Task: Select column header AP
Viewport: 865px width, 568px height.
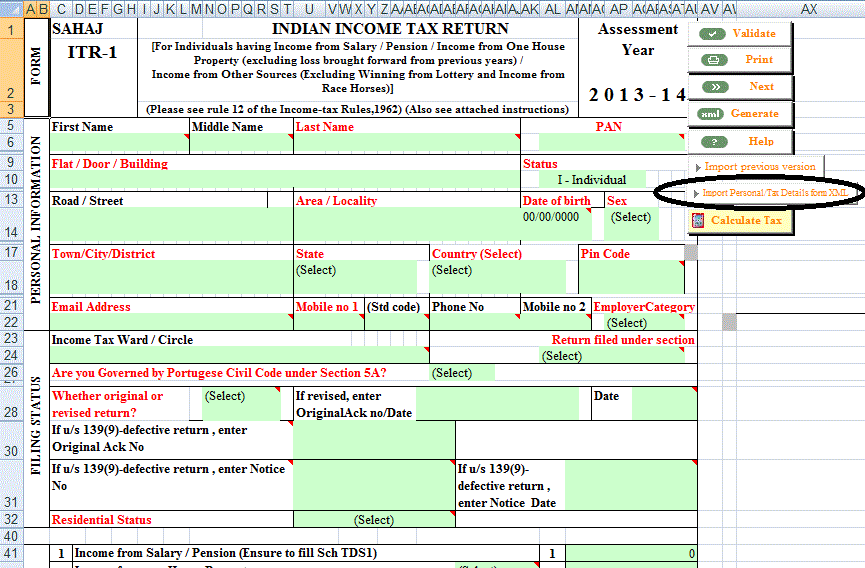Action: click(619, 9)
